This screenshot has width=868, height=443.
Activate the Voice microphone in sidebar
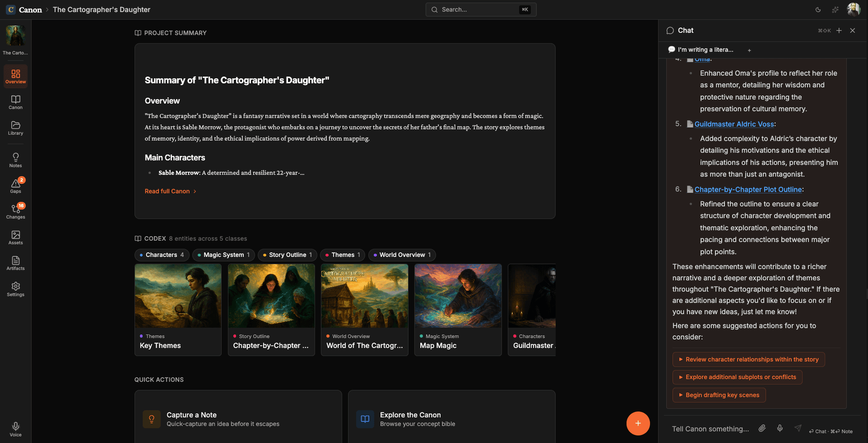click(x=15, y=429)
